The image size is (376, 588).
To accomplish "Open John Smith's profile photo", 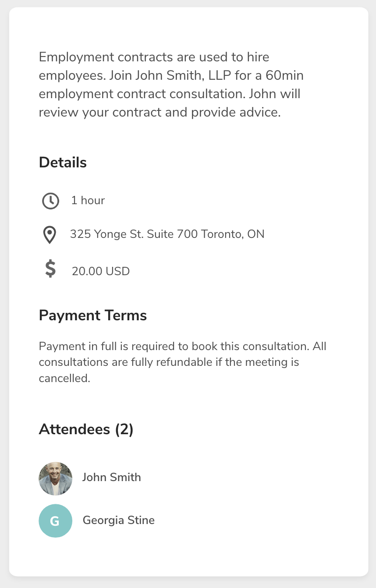I will click(x=55, y=478).
